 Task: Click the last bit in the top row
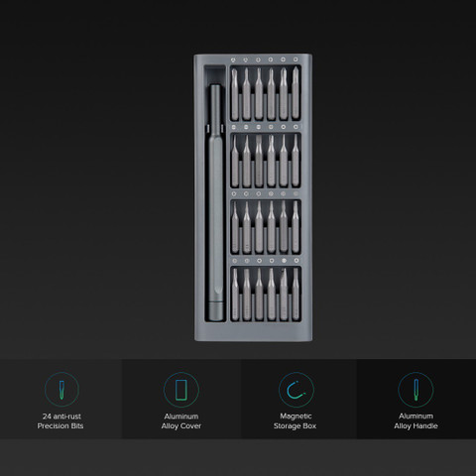pos(296,93)
